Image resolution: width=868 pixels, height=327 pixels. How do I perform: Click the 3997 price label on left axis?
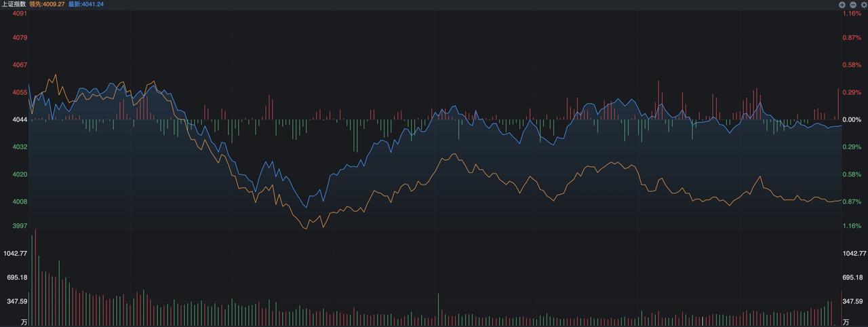coord(20,226)
